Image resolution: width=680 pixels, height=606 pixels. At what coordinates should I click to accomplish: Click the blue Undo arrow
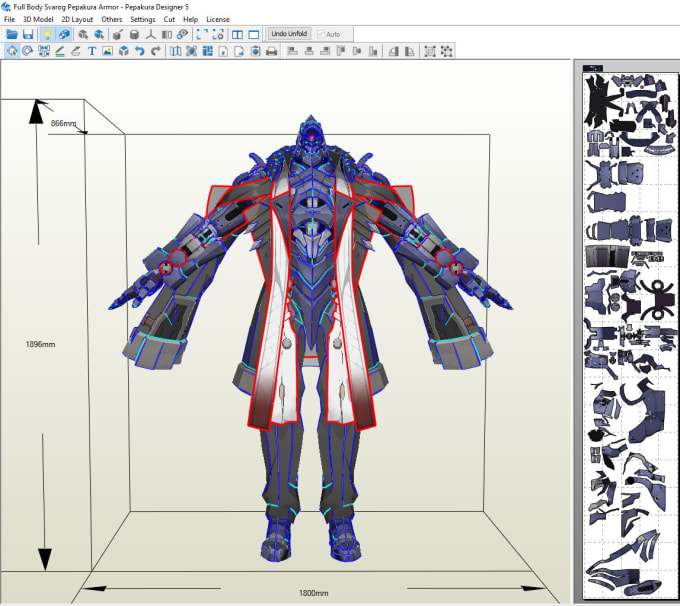[x=140, y=51]
